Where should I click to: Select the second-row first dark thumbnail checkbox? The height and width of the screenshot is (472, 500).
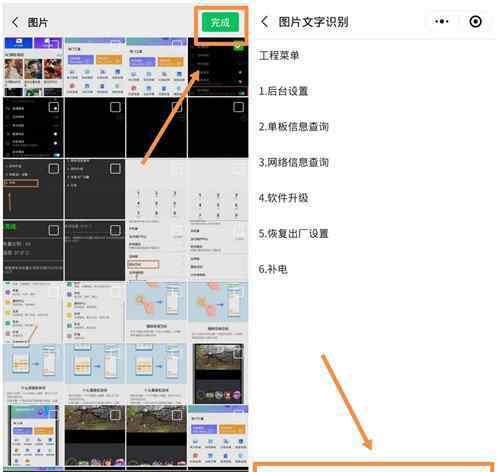(x=54, y=107)
